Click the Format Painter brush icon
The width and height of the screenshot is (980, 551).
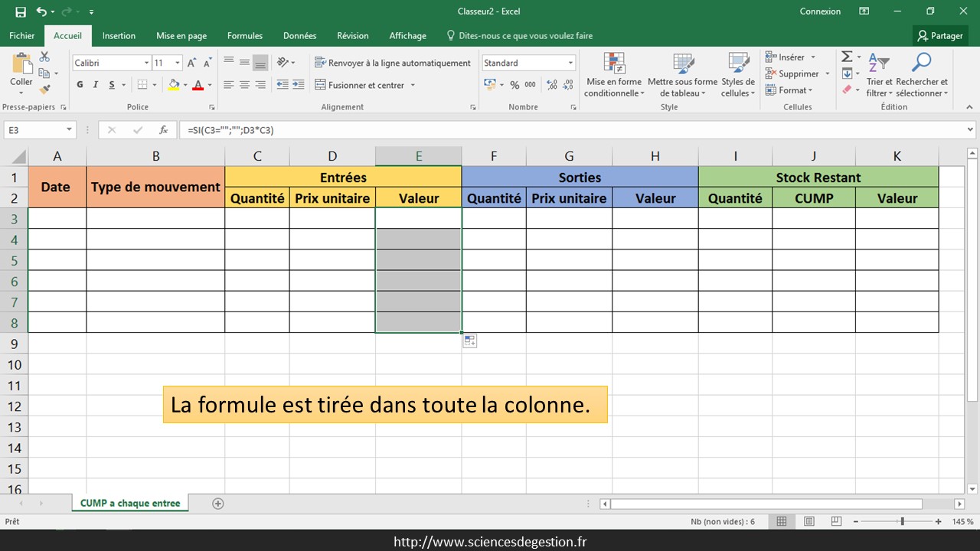tap(44, 90)
